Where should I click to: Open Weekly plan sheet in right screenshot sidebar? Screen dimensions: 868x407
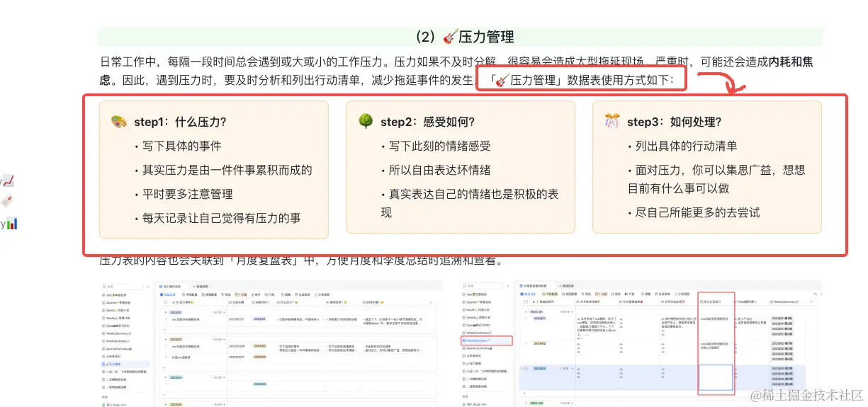[x=478, y=318]
